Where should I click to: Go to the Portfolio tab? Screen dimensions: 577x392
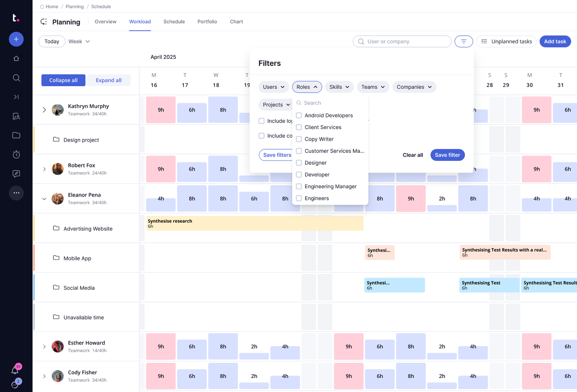(207, 22)
